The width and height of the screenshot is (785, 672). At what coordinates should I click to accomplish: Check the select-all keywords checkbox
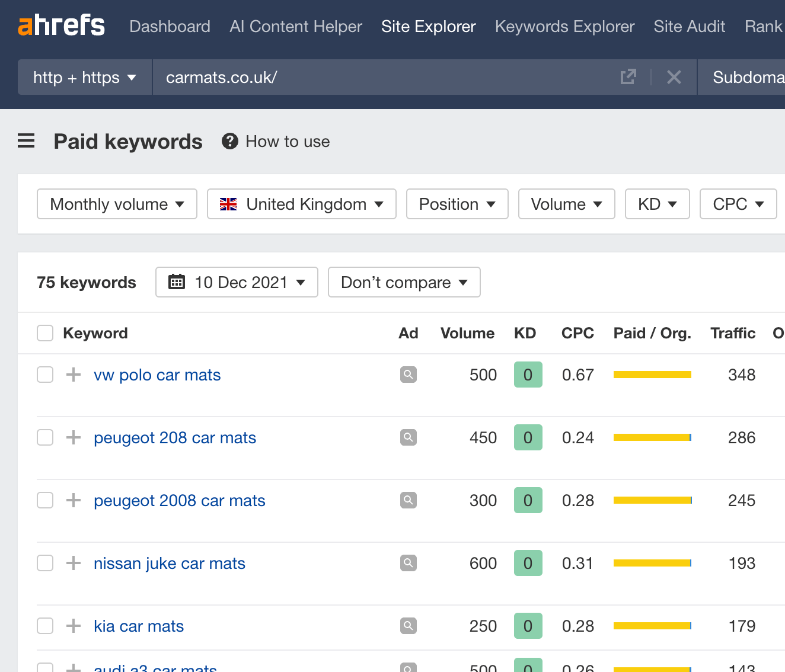pos(44,333)
